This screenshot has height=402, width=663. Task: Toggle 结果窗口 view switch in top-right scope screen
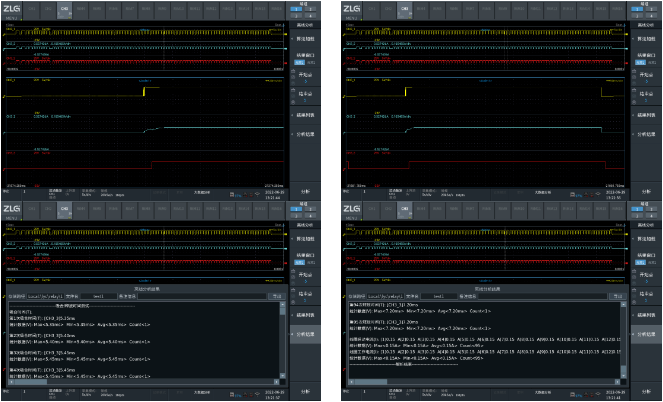click(645, 62)
